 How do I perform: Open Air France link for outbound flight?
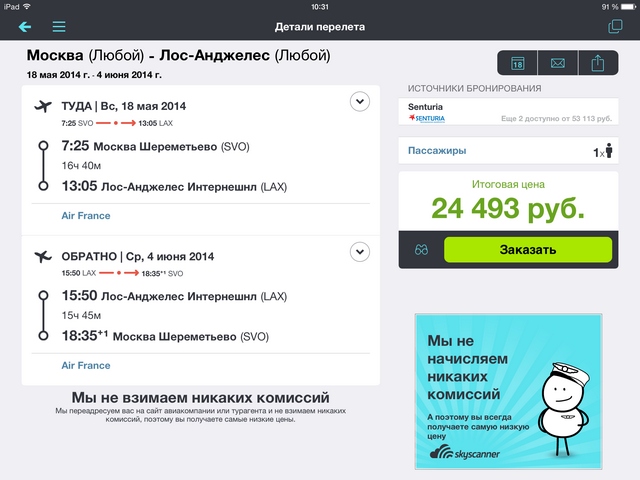pos(86,216)
